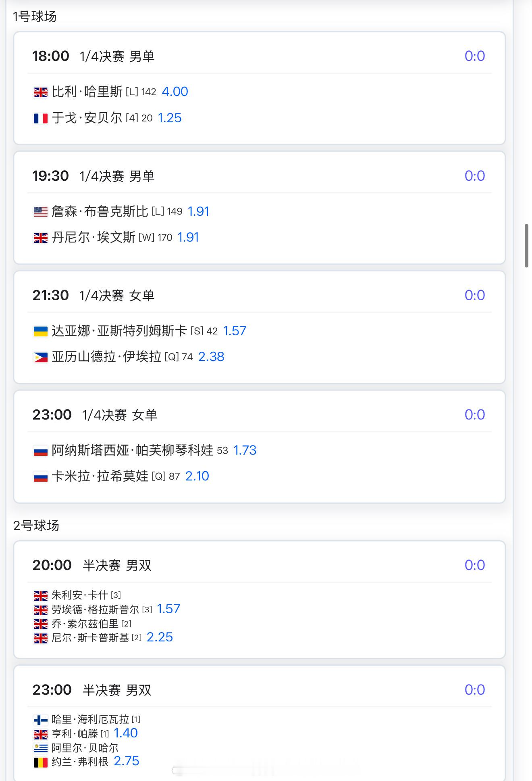This screenshot has width=532, height=781.
Task: Click the US flag beside 詹森·布鲁克斯比
Action: pyautogui.click(x=40, y=212)
